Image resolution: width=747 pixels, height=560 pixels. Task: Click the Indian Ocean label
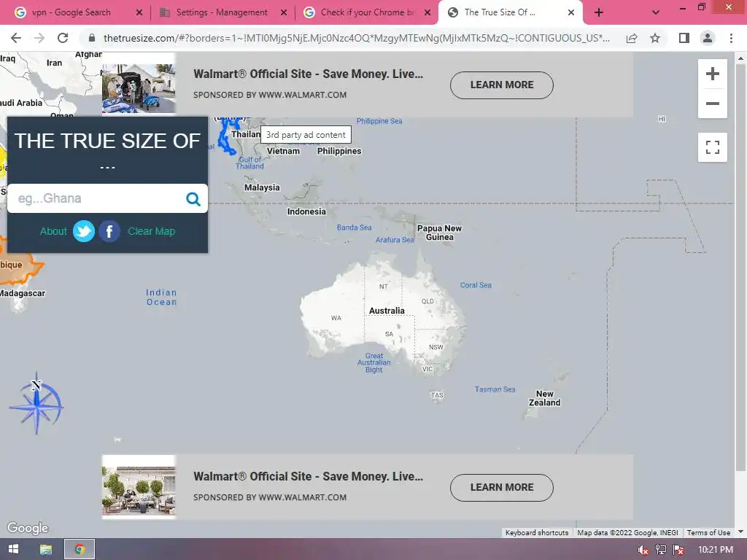tap(161, 297)
